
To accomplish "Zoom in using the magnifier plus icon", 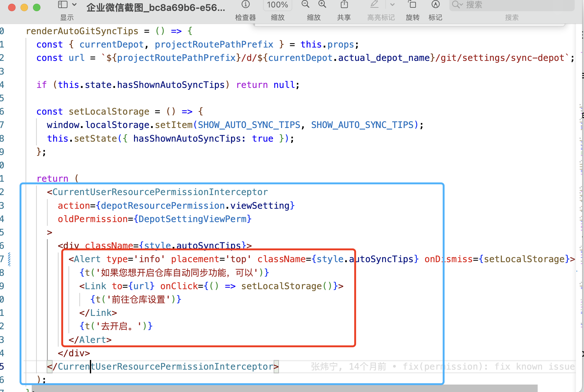I will [x=322, y=4].
